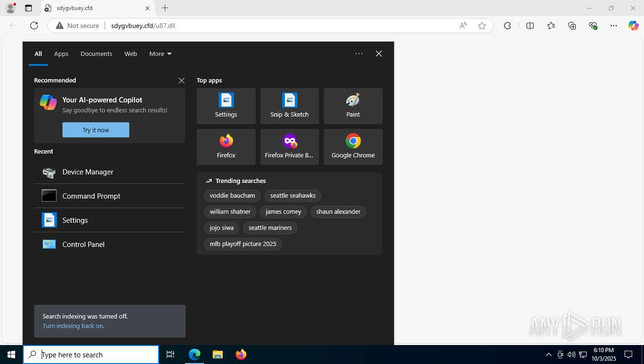Open Firefox Private Browsing tile
Image resolution: width=644 pixels, height=364 pixels.
pyautogui.click(x=289, y=147)
